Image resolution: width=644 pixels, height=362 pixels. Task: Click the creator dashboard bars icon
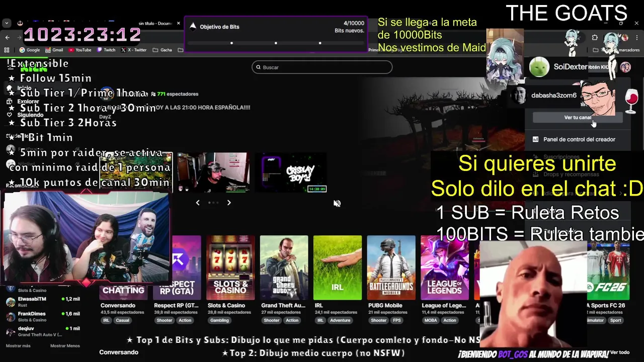pos(535,139)
